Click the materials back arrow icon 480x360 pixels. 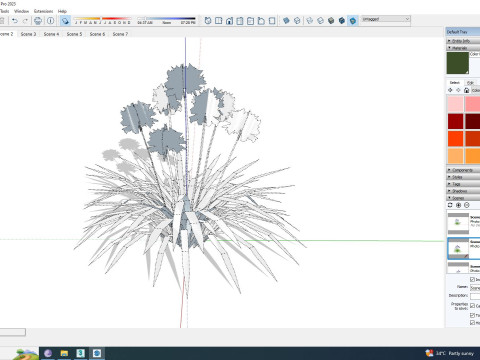tap(450, 90)
